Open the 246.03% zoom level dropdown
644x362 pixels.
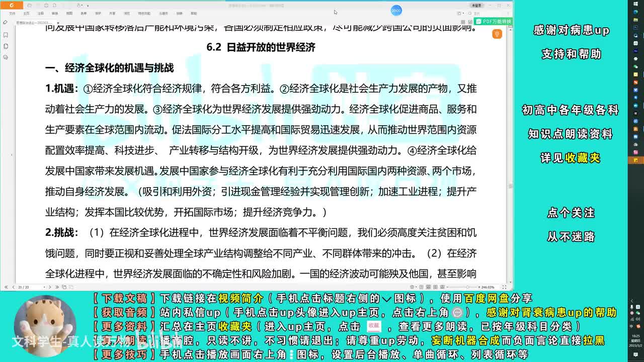[488, 287]
